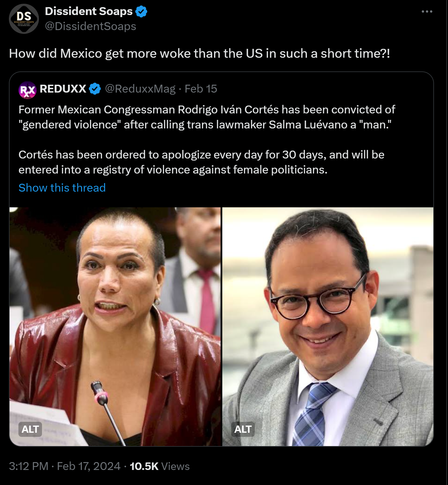The image size is (448, 485).
Task: Click the Feb 15 quoted tweet date
Action: (201, 89)
